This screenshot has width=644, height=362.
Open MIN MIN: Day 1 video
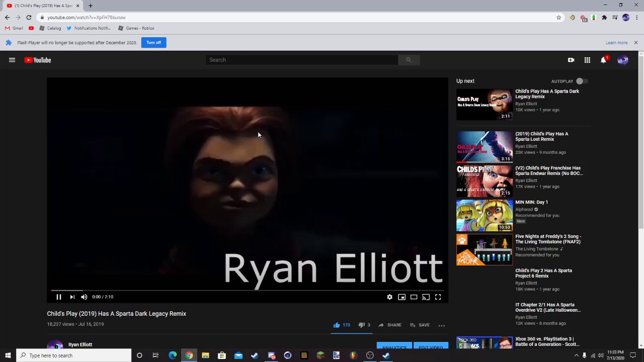(531, 202)
